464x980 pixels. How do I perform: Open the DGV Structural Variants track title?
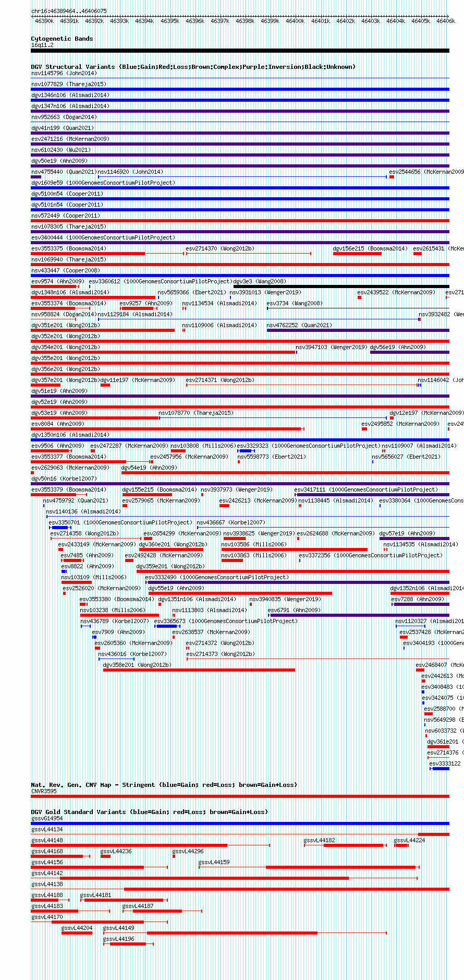193,67
